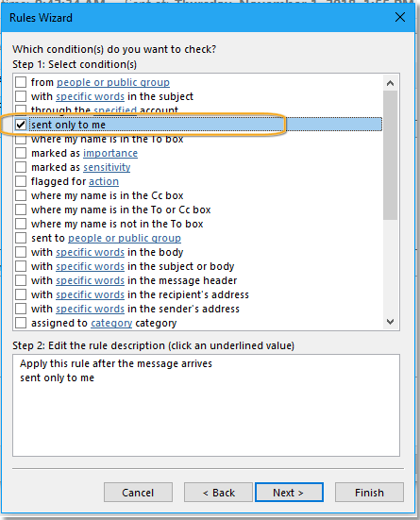This screenshot has width=420, height=520.
Task: Click the Finish button
Action: pyautogui.click(x=369, y=493)
